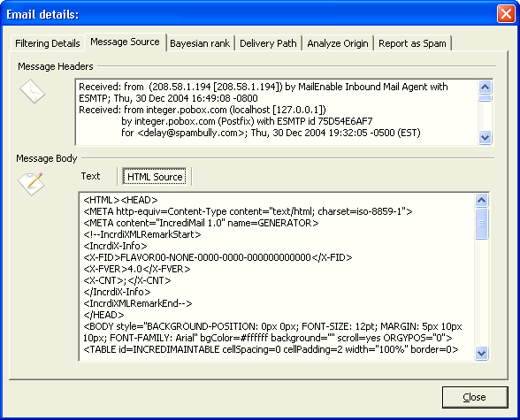Click the up arrow of headers scrollbar
The height and width of the screenshot is (420, 520).
tap(486, 88)
